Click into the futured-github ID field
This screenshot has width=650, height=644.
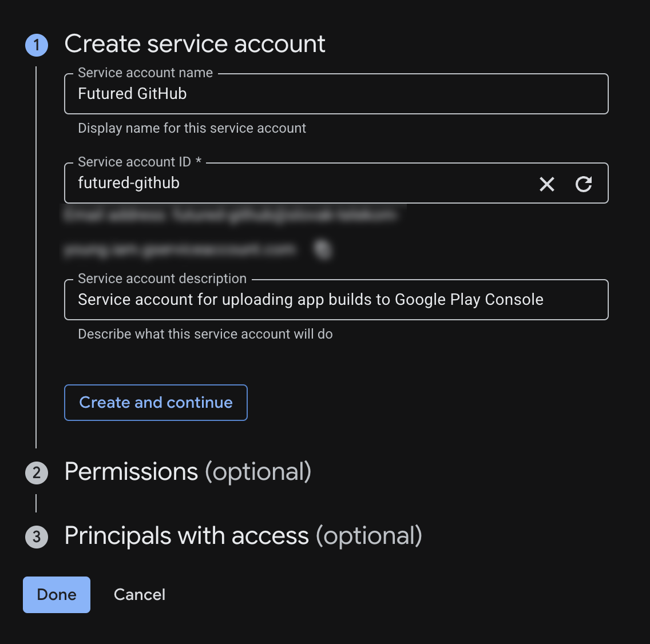coord(298,184)
